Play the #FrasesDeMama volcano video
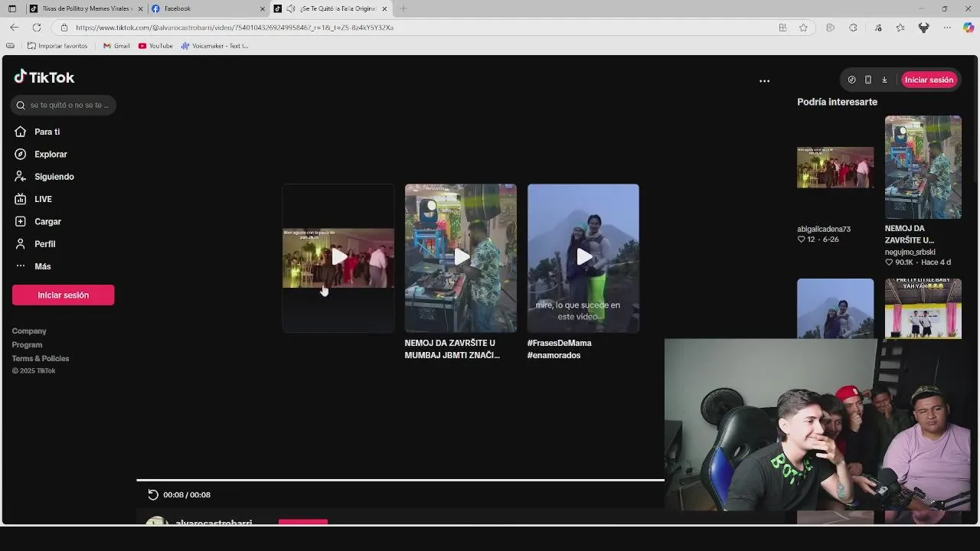This screenshot has width=980, height=551. (x=583, y=258)
